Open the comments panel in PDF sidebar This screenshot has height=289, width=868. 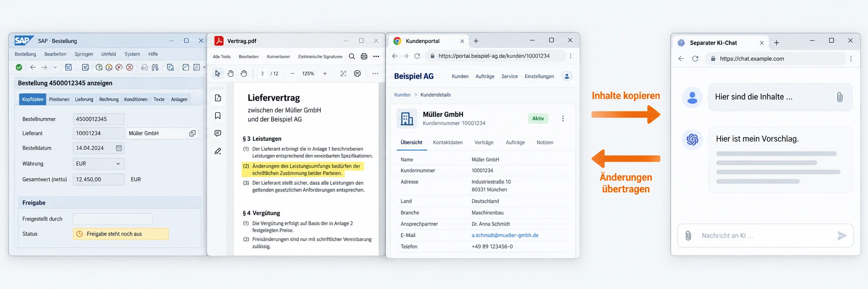218,133
